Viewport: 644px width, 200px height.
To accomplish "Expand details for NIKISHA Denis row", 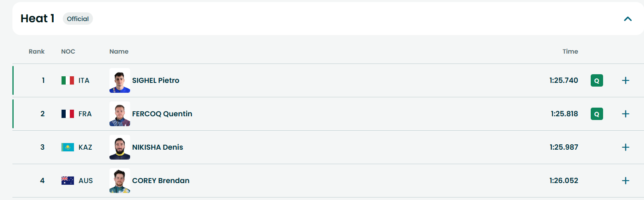I will tap(625, 147).
